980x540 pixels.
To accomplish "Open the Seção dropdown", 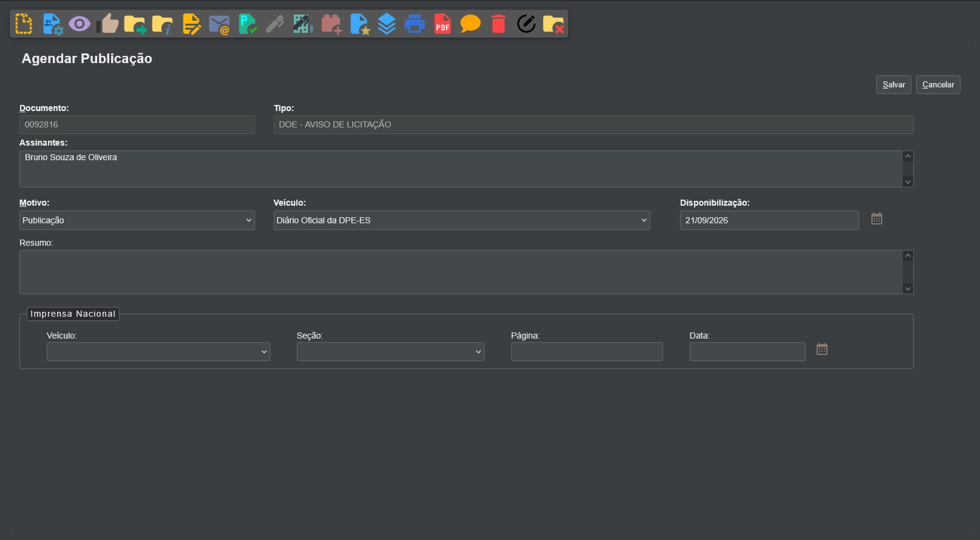I will click(x=390, y=351).
